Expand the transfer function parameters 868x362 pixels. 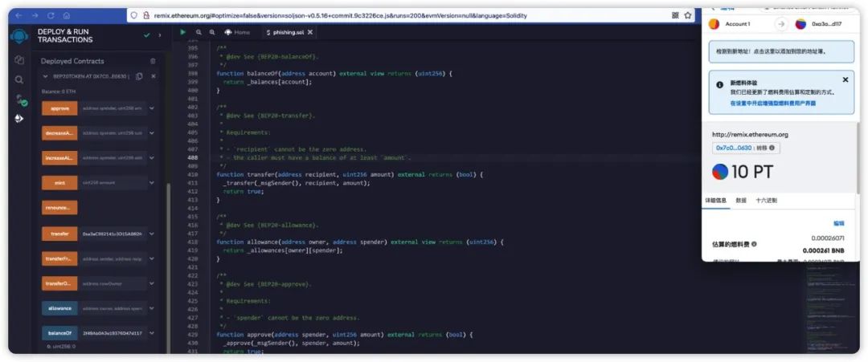151,234
